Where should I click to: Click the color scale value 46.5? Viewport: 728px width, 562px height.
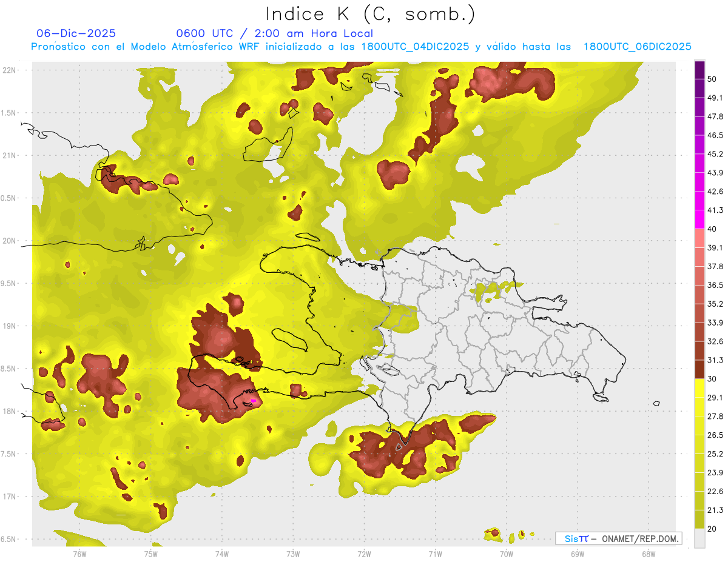(x=715, y=135)
